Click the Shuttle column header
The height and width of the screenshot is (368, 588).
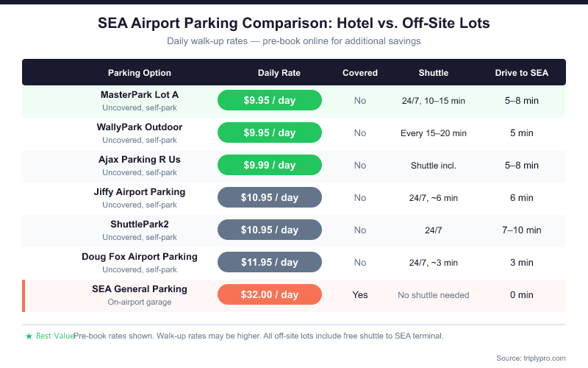point(434,73)
